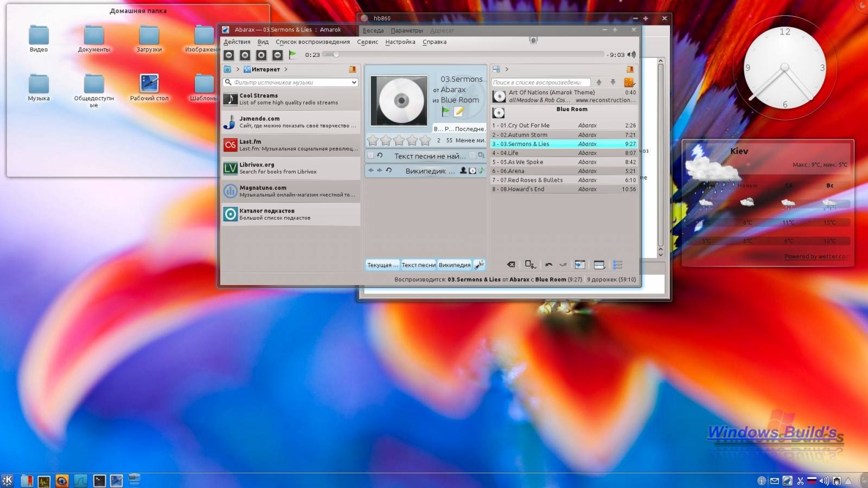Click the edit pencil icon under track info
This screenshot has width=868, height=488.
[459, 112]
